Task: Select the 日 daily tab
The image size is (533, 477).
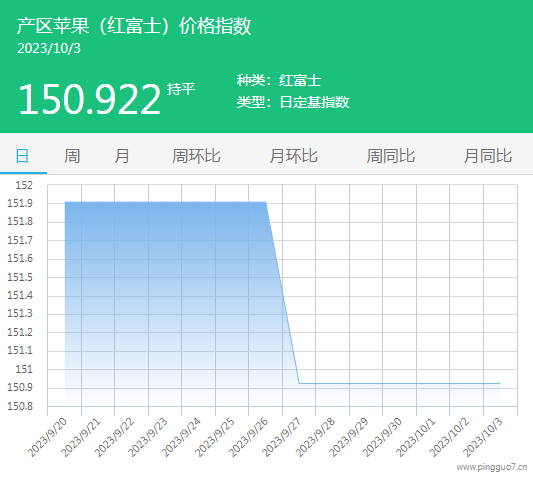Action: click(22, 156)
